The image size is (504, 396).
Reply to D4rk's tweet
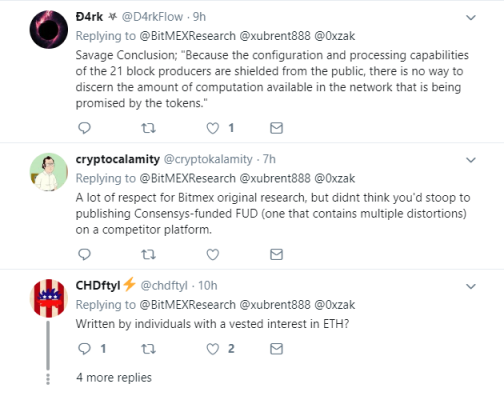point(84,128)
